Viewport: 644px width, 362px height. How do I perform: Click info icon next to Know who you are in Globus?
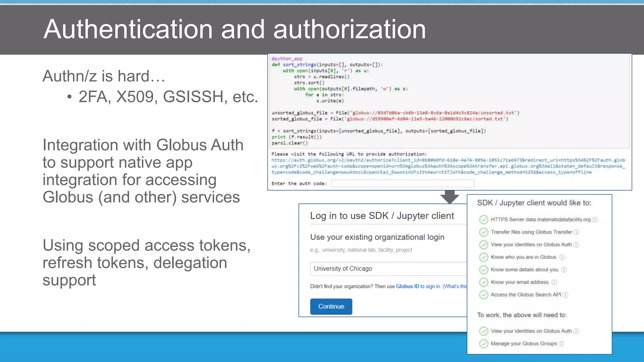pos(562,257)
